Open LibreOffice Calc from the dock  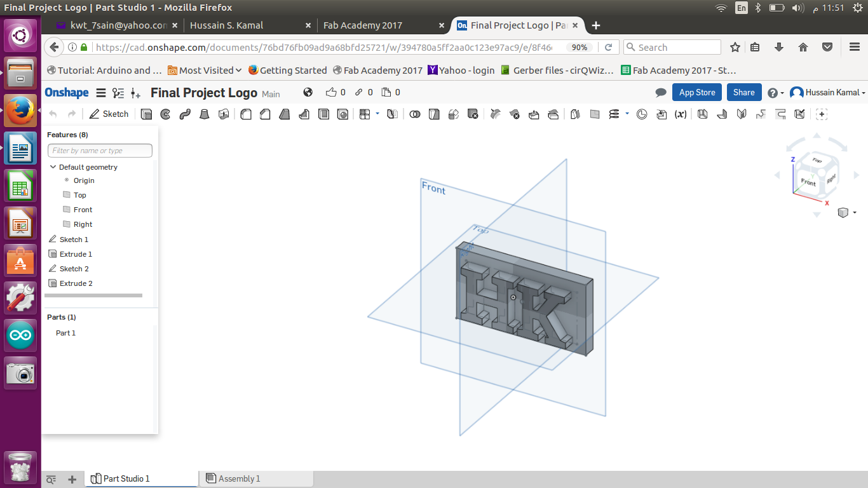tap(21, 186)
